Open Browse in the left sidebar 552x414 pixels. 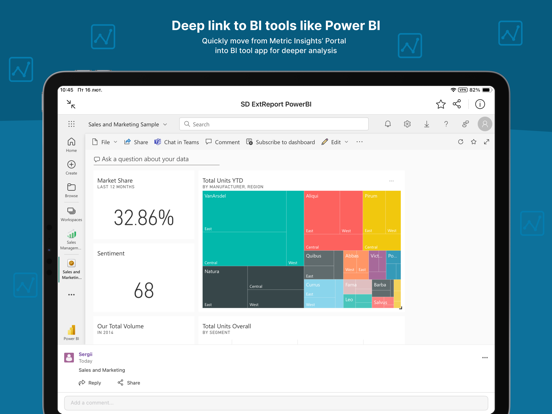click(x=71, y=190)
